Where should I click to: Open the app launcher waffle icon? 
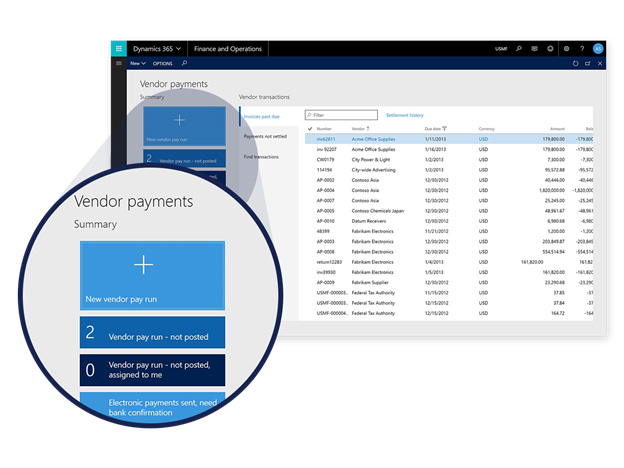[x=119, y=49]
